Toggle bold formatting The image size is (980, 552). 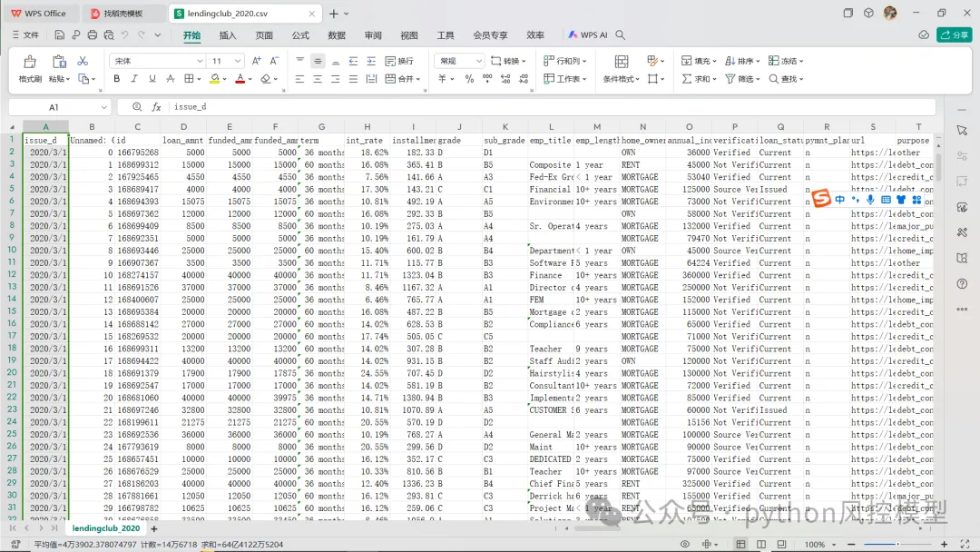(x=116, y=79)
